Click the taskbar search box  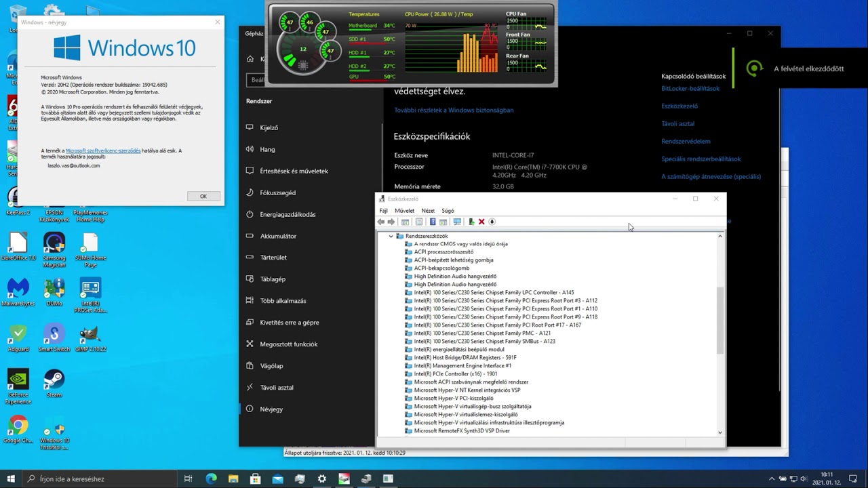coord(98,479)
